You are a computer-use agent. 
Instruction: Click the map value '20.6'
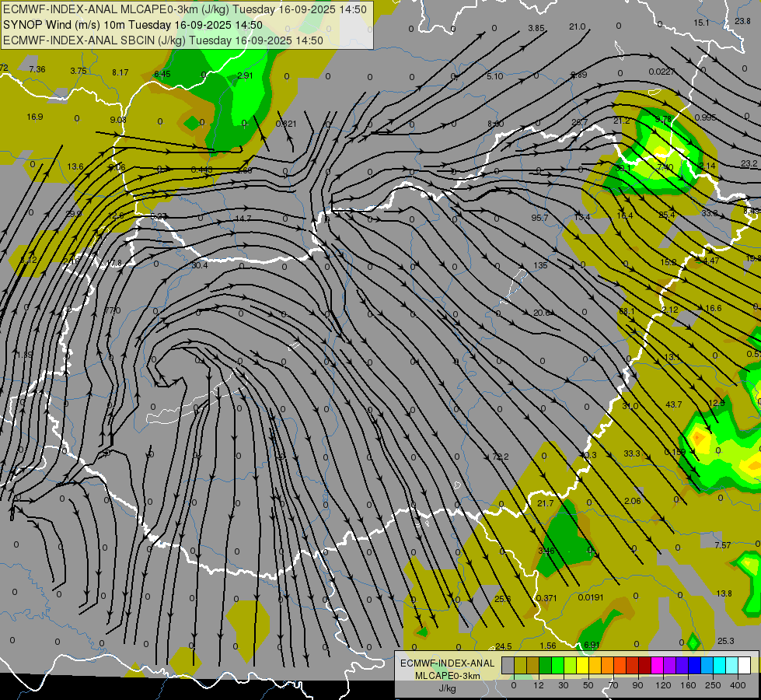542,313
